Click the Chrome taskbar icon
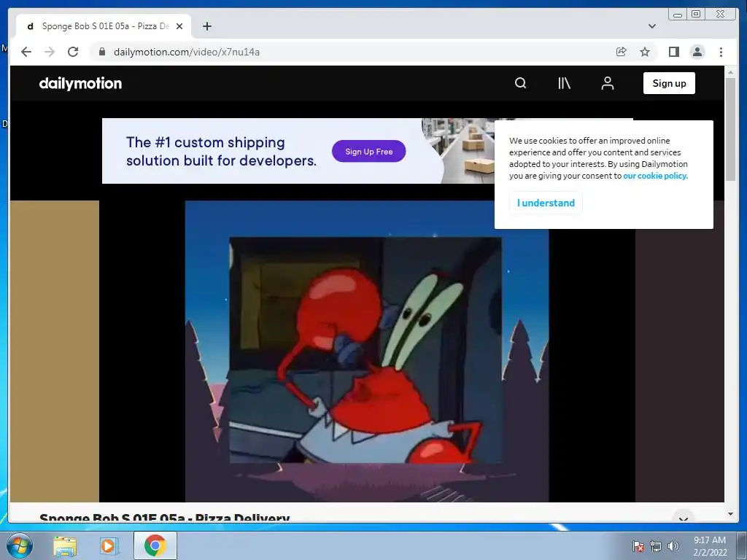The image size is (747, 560). pyautogui.click(x=155, y=545)
